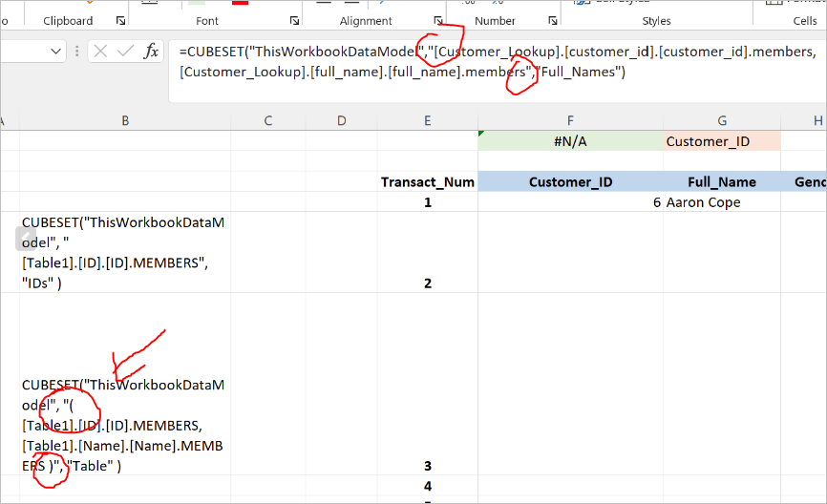
Task: Click the Cells group label
Action: (805, 21)
